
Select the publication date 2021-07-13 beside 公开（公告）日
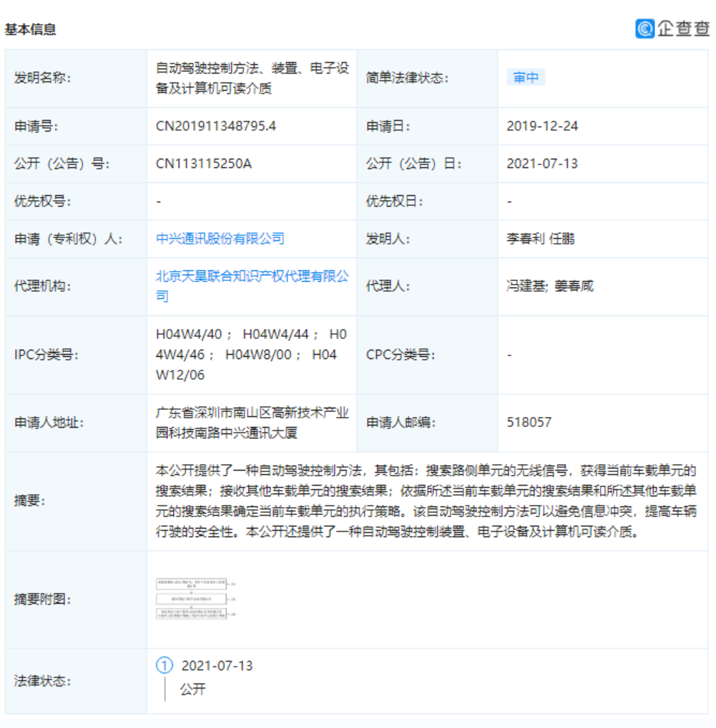[x=542, y=164]
